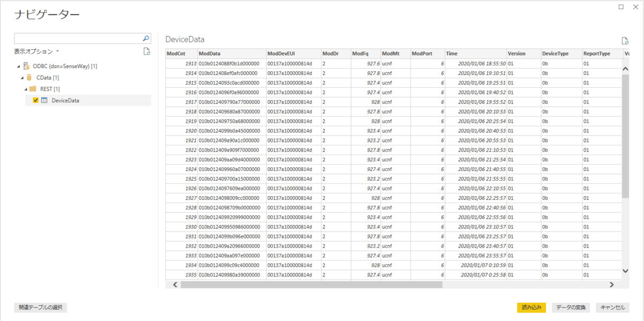Screen dimensions: 644x321
Task: Click the ModPort column header
Action: click(x=427, y=54)
